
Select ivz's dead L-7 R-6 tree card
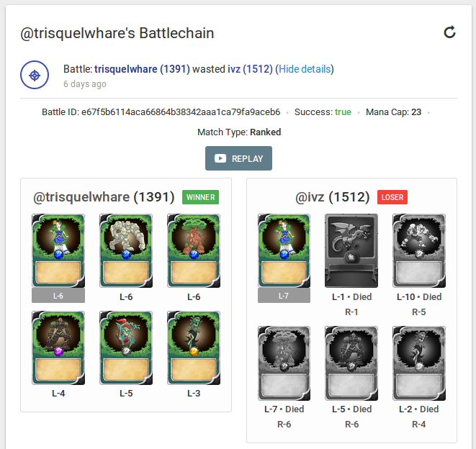284,363
